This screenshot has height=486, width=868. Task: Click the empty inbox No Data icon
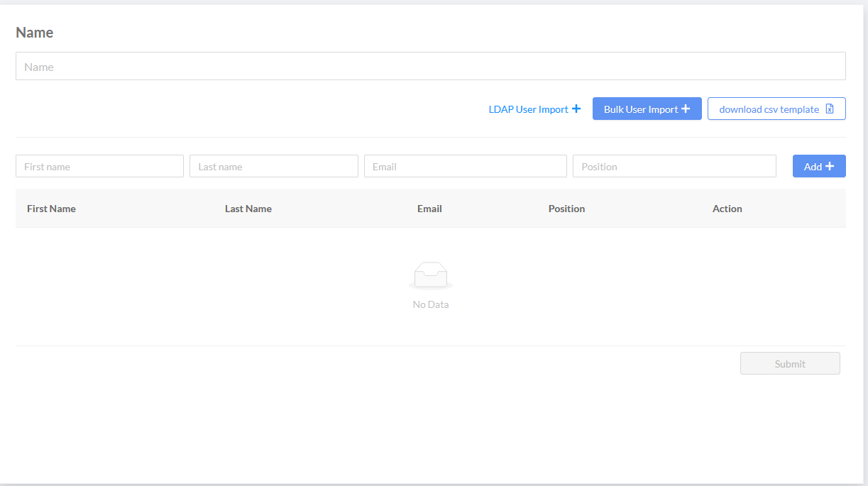click(x=431, y=275)
